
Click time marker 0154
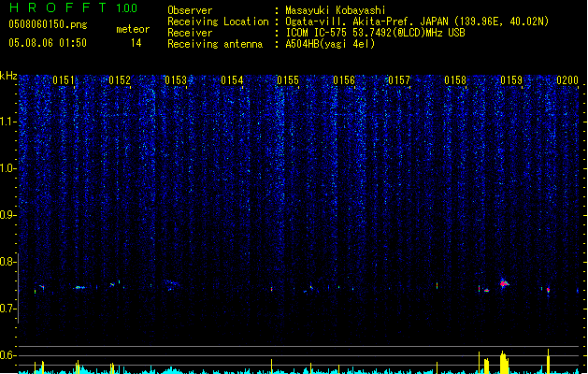(232, 80)
